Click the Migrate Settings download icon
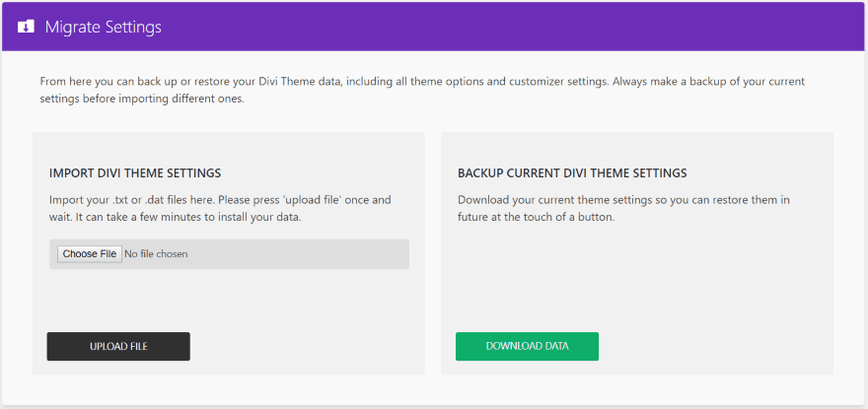The height and width of the screenshot is (409, 868). [27, 27]
